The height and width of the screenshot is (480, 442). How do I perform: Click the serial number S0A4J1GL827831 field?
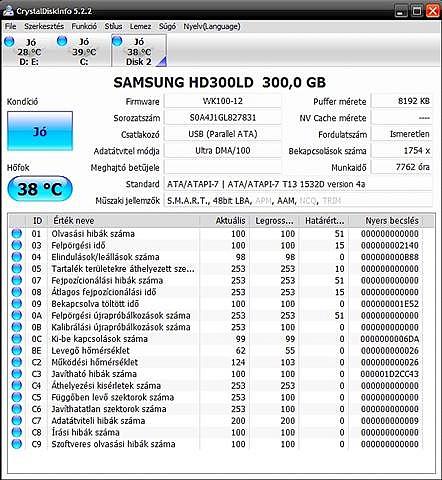coord(223,117)
